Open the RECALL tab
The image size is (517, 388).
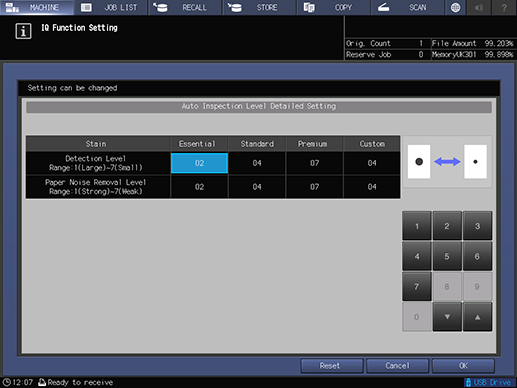tap(185, 7)
